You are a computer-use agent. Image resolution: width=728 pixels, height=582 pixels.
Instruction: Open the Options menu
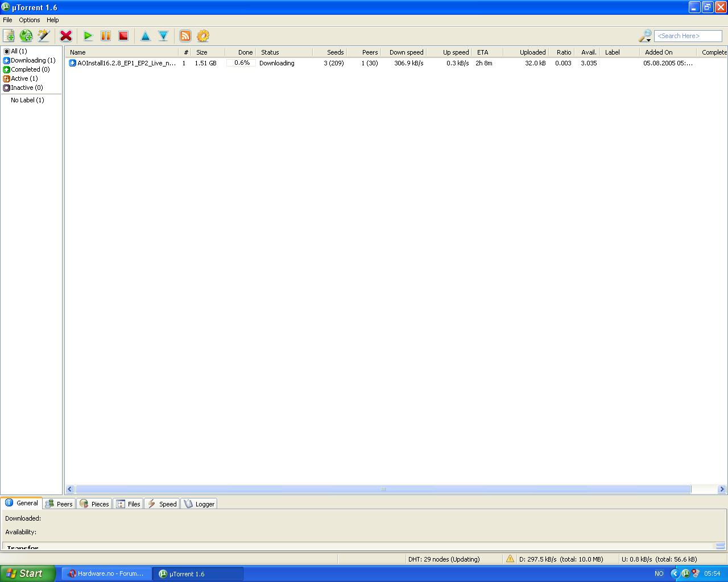pos(30,20)
